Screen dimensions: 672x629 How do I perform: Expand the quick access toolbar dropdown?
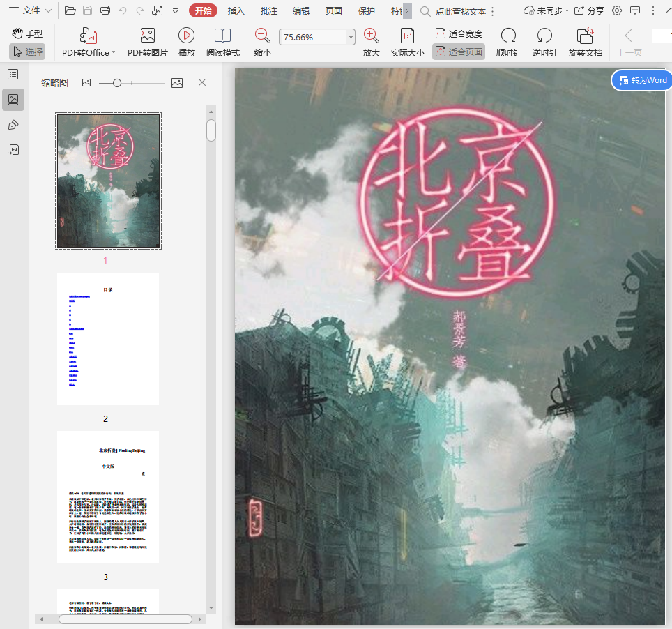coord(175,11)
